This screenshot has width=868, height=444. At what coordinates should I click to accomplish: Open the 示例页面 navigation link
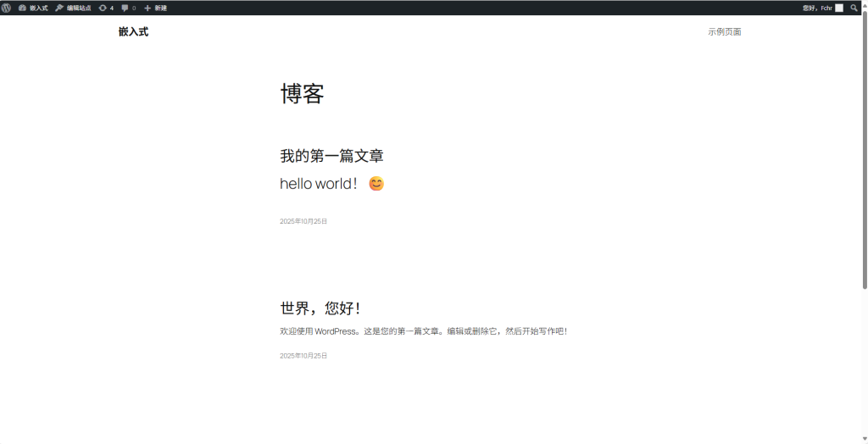(x=725, y=32)
